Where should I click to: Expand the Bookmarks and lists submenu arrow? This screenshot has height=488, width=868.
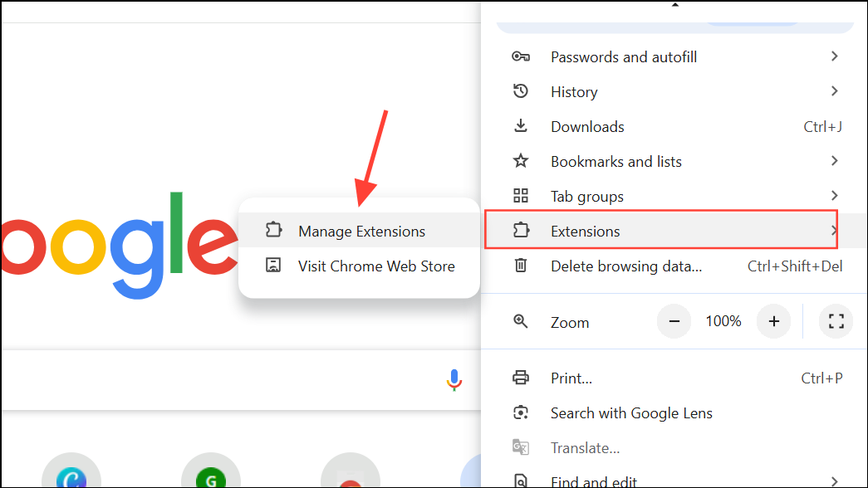[834, 161]
